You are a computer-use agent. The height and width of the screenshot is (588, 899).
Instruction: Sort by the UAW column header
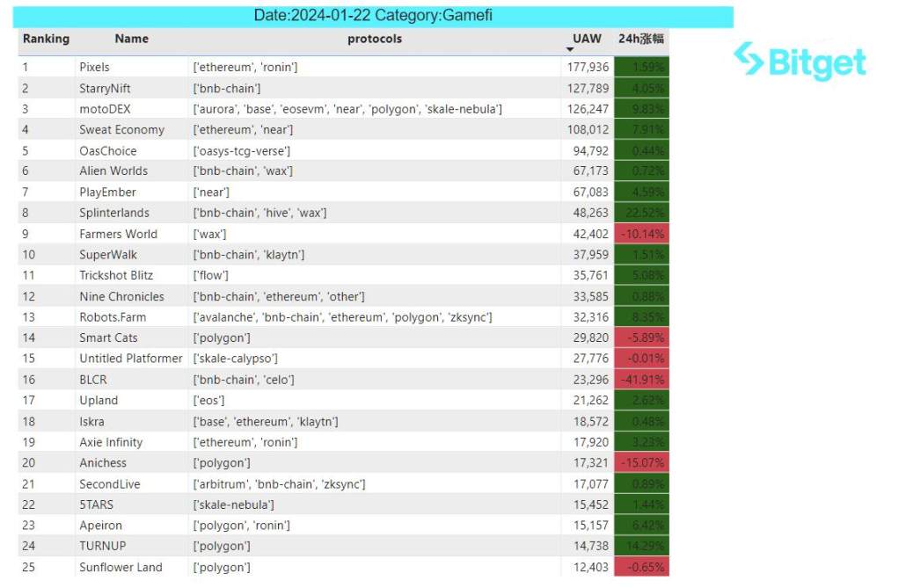[587, 39]
